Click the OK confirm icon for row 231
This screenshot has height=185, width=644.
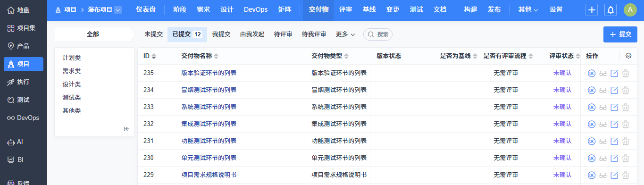point(592,141)
